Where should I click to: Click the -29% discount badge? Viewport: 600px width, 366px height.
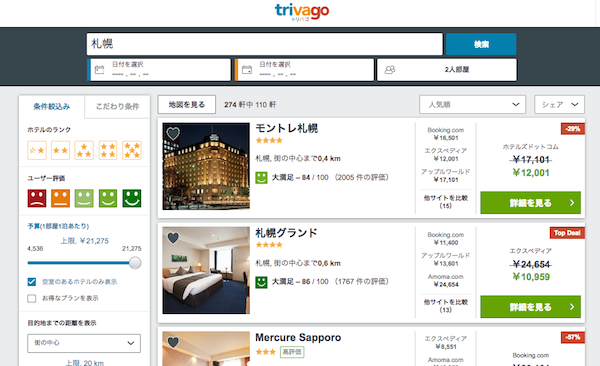573,129
